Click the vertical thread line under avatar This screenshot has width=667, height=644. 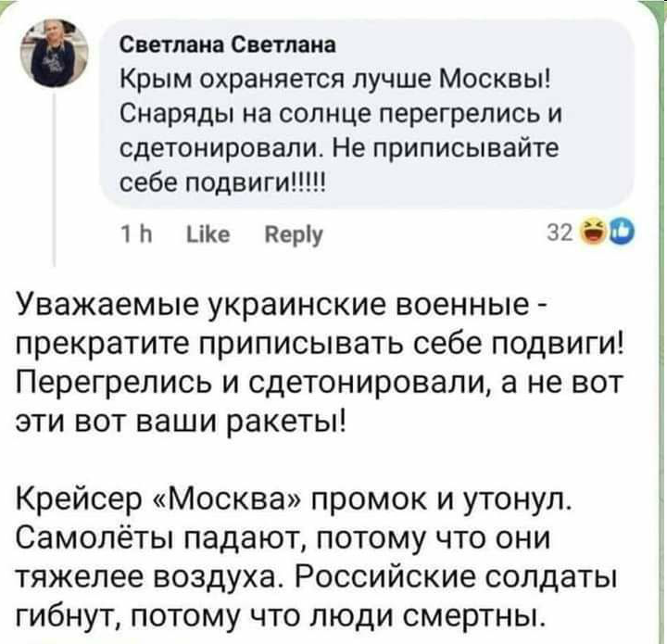[54, 179]
